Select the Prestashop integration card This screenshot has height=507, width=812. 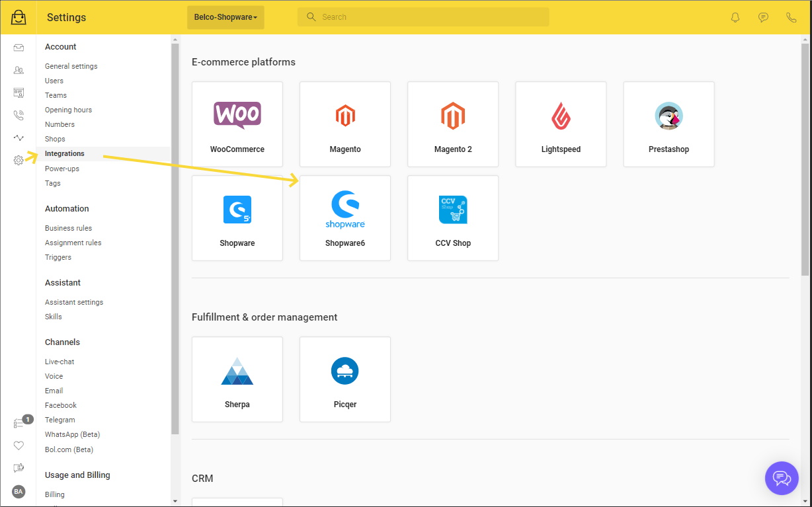(669, 124)
